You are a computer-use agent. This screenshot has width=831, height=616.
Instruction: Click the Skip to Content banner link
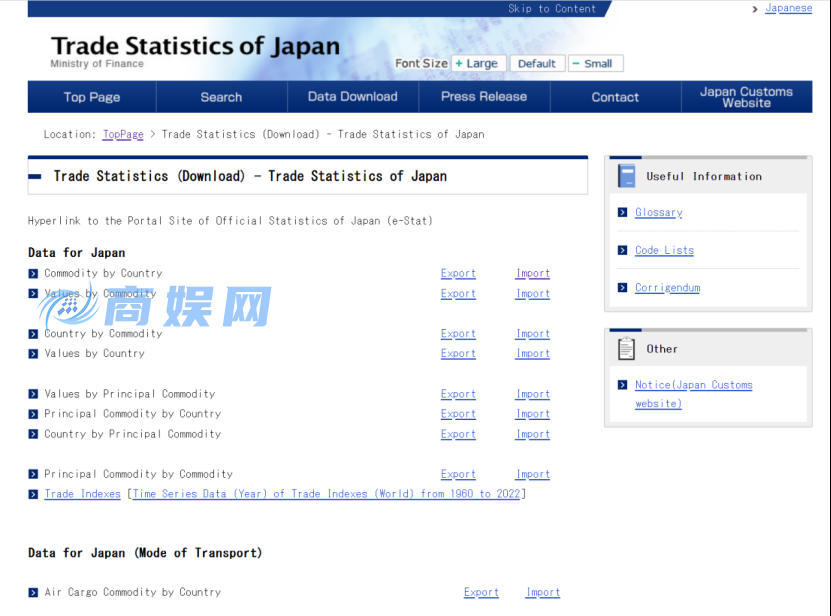point(553,8)
